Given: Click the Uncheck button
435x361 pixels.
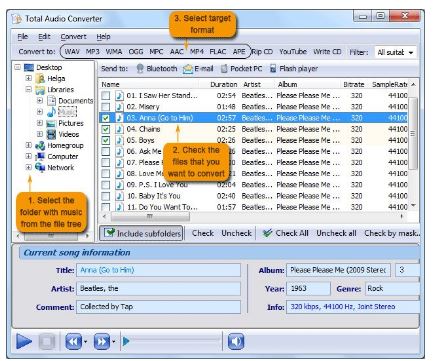Looking at the screenshot, I should coord(236,233).
